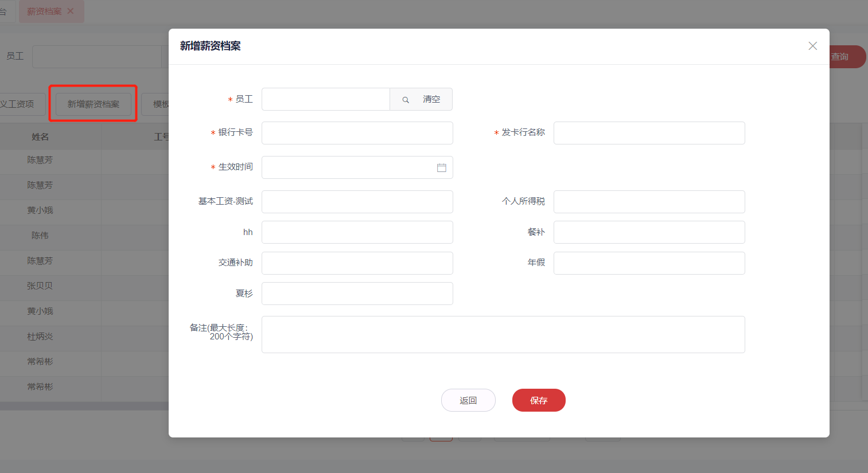Switch to the 薪资档案 tab
The width and height of the screenshot is (868, 473).
point(44,11)
